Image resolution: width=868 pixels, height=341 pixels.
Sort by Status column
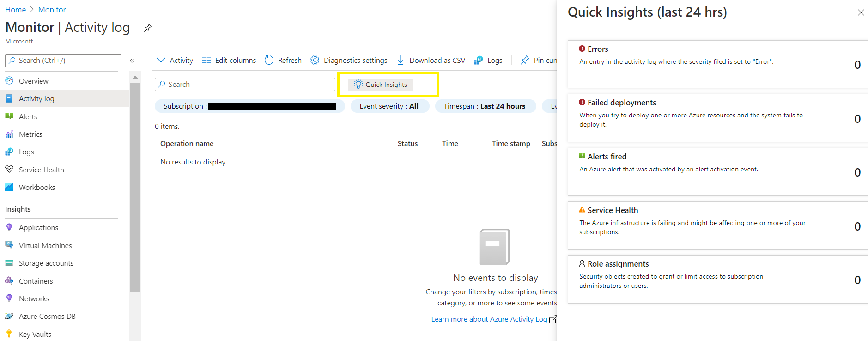pyautogui.click(x=407, y=144)
